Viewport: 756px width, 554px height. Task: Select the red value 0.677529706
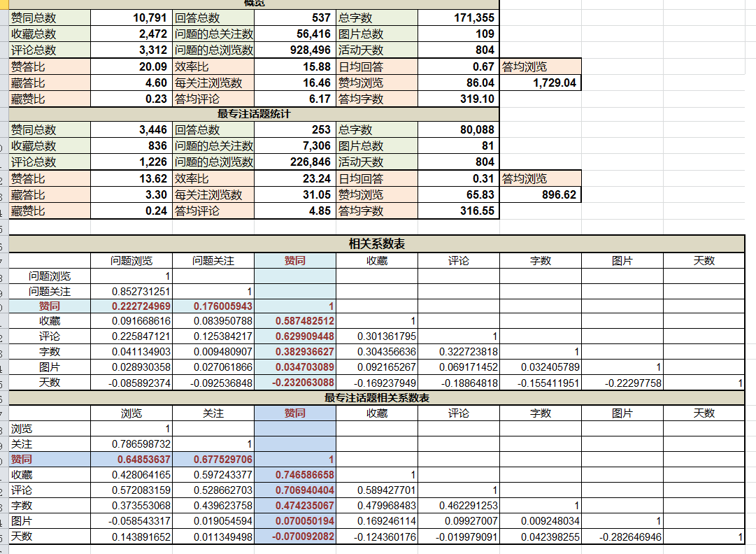click(x=213, y=460)
